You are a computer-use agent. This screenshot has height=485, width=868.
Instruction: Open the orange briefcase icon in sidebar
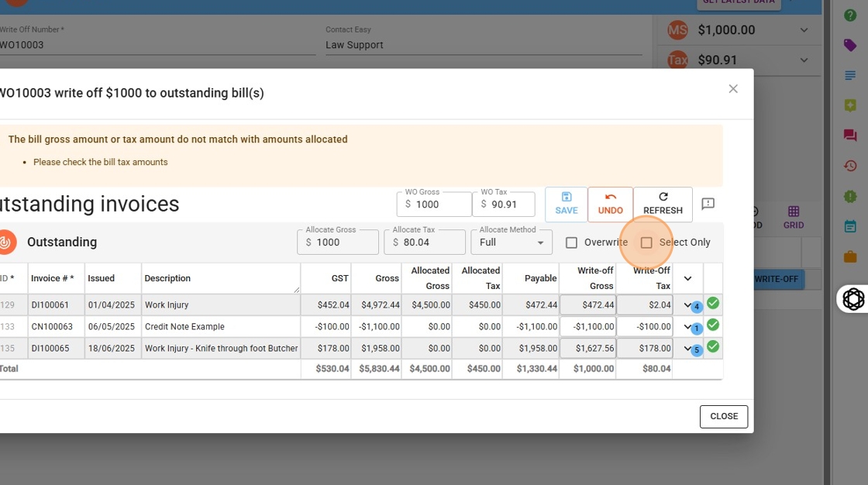pyautogui.click(x=850, y=256)
